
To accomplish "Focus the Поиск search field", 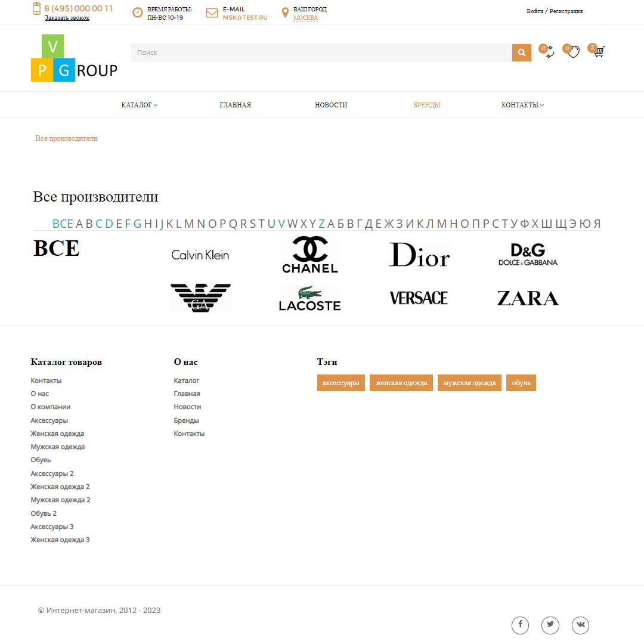I will (321, 52).
